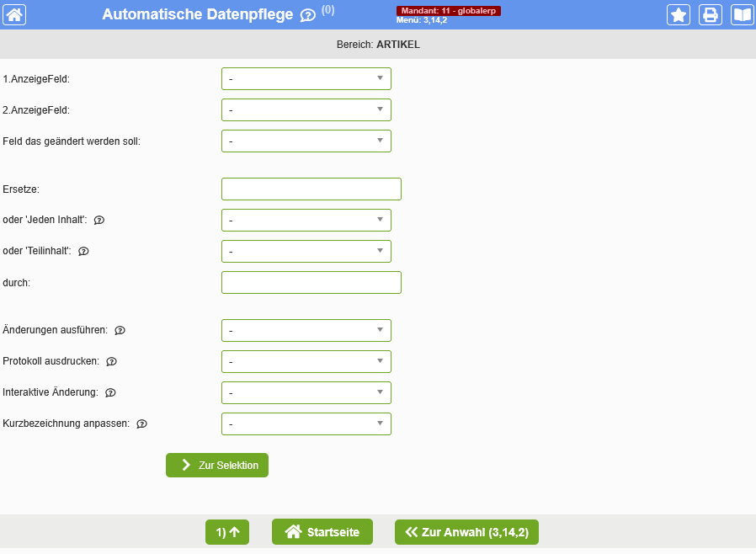756x554 pixels.
Task: Click the home icon in top-left corner
Action: click(14, 14)
